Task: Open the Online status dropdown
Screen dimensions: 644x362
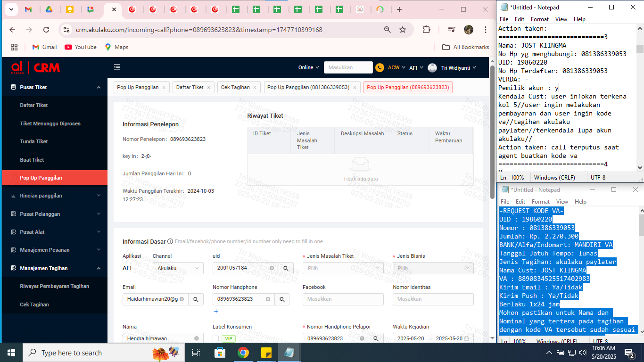Action: pos(309,67)
